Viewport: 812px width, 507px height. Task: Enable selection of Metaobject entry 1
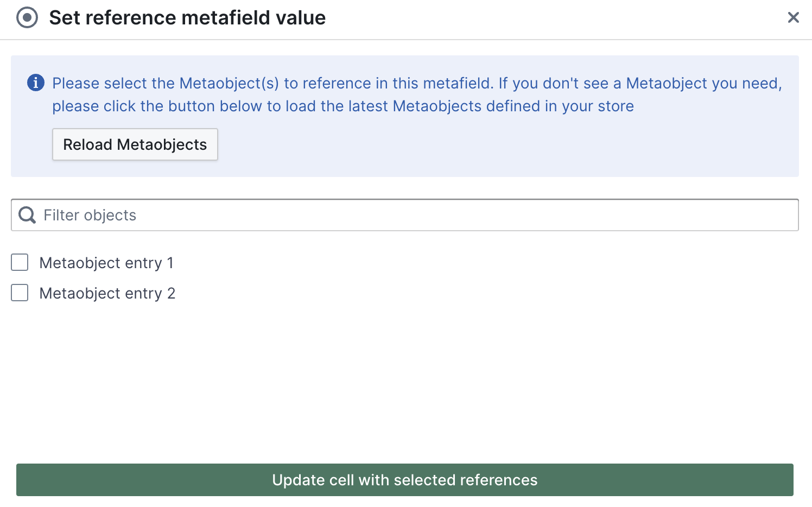tap(19, 262)
